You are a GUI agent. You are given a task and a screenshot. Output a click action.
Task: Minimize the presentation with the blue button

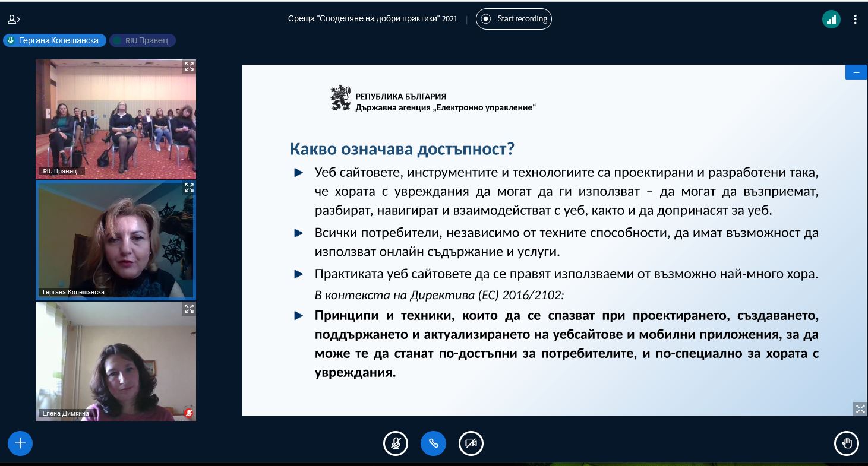[856, 72]
